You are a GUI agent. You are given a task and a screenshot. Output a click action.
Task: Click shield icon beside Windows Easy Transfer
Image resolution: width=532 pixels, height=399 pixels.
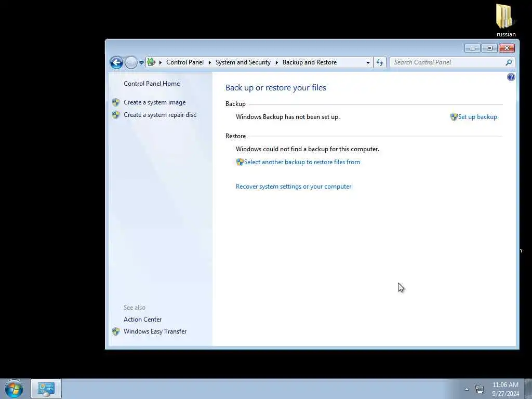click(116, 331)
